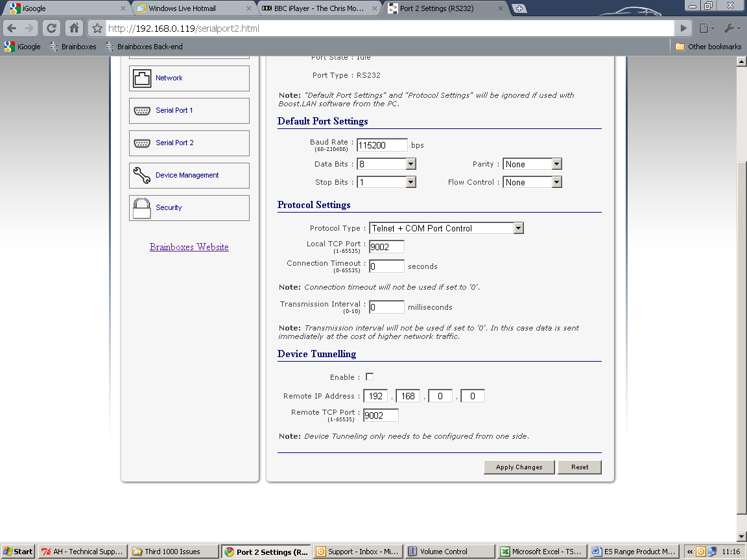The height and width of the screenshot is (560, 747).
Task: Apply Changes to the port settings
Action: 519,467
